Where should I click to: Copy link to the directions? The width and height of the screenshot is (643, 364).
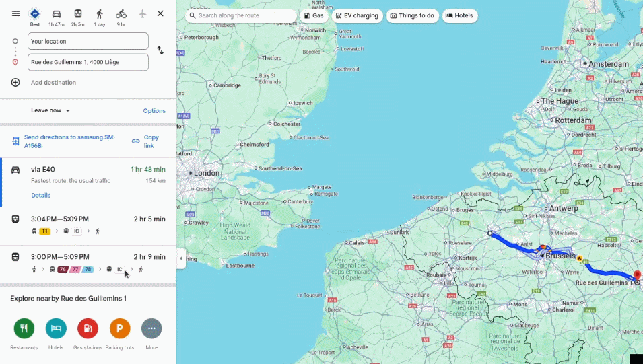(x=151, y=141)
